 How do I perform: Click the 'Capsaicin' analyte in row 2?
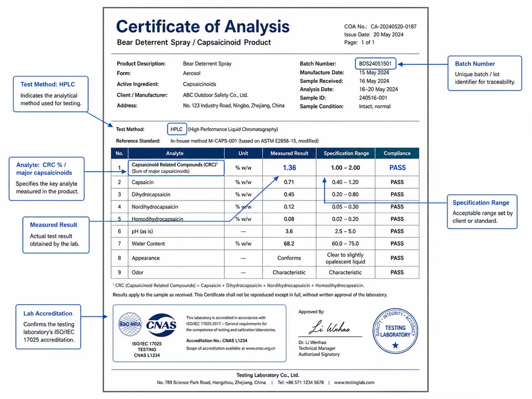143,182
